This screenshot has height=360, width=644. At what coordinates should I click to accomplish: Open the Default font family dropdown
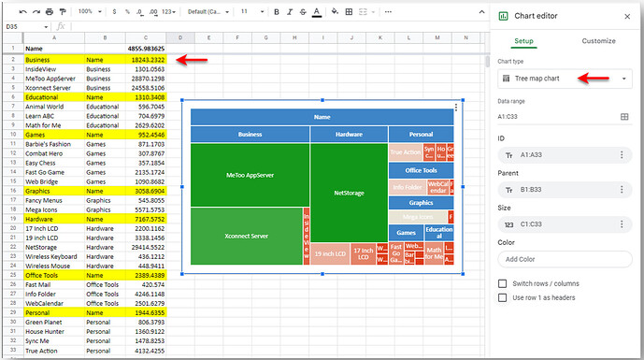[x=208, y=12]
